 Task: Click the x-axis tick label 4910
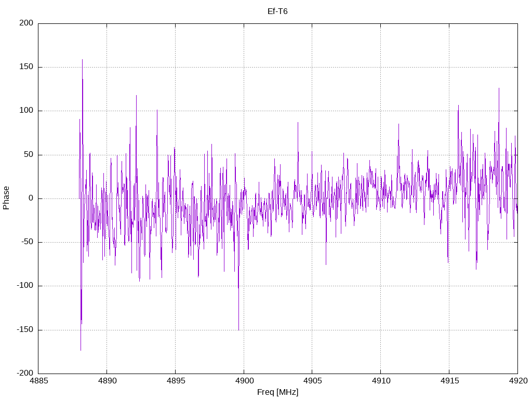381,381
